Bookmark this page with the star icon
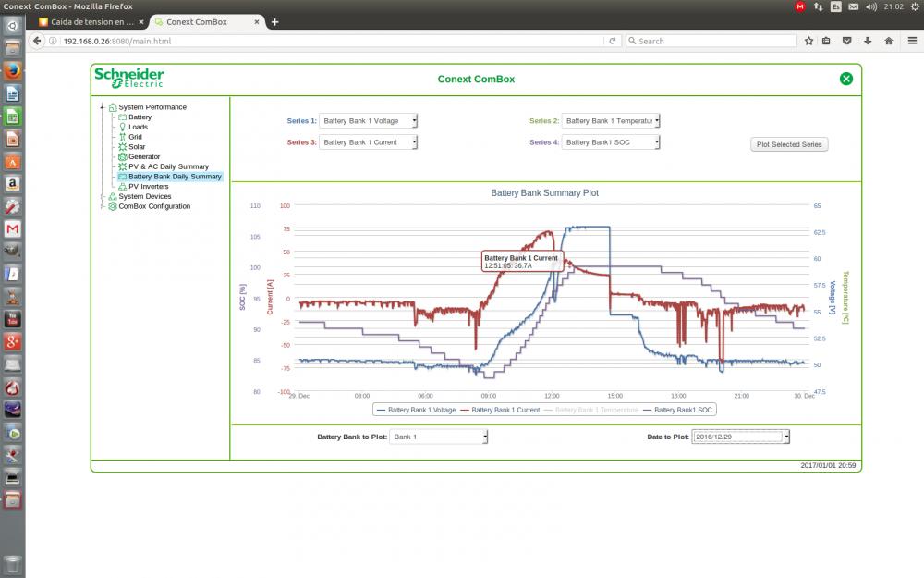Image resolution: width=924 pixels, height=578 pixels. coord(809,41)
